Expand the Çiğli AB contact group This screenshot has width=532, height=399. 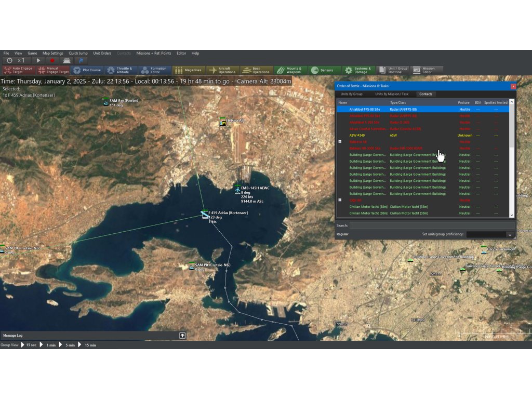[x=340, y=200]
